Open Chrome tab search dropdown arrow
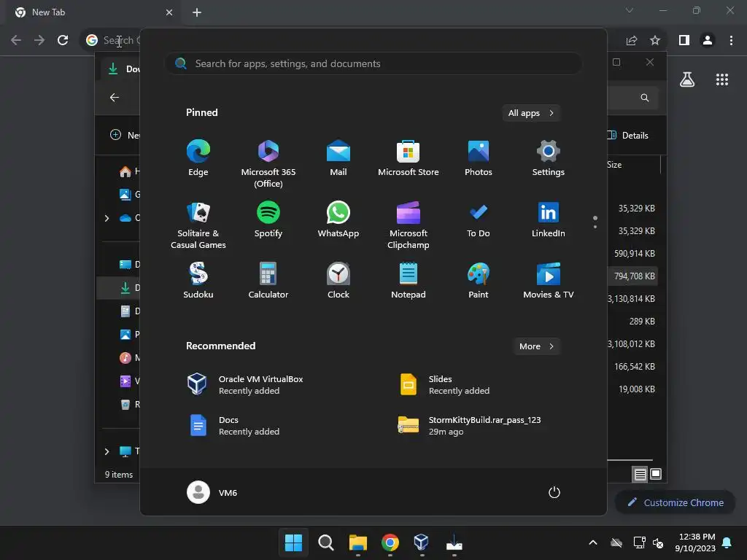Image resolution: width=747 pixels, height=560 pixels. click(630, 10)
